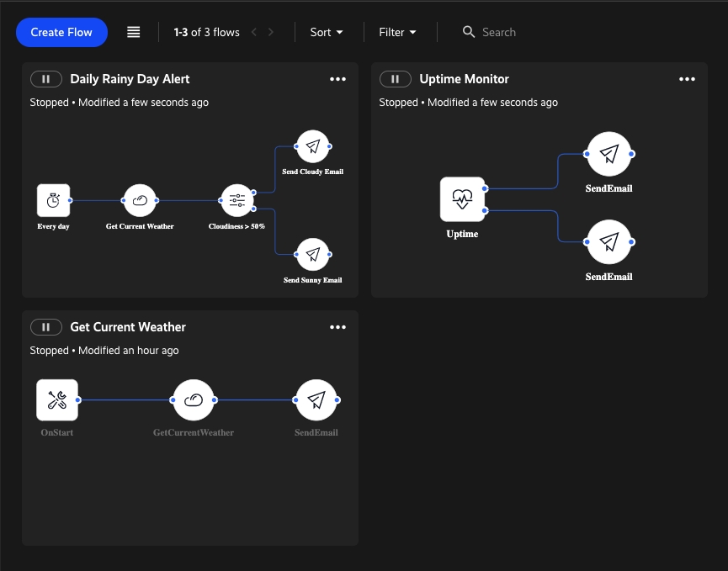Click the Create Flow button
Image resolution: width=728 pixels, height=571 pixels.
61,32
